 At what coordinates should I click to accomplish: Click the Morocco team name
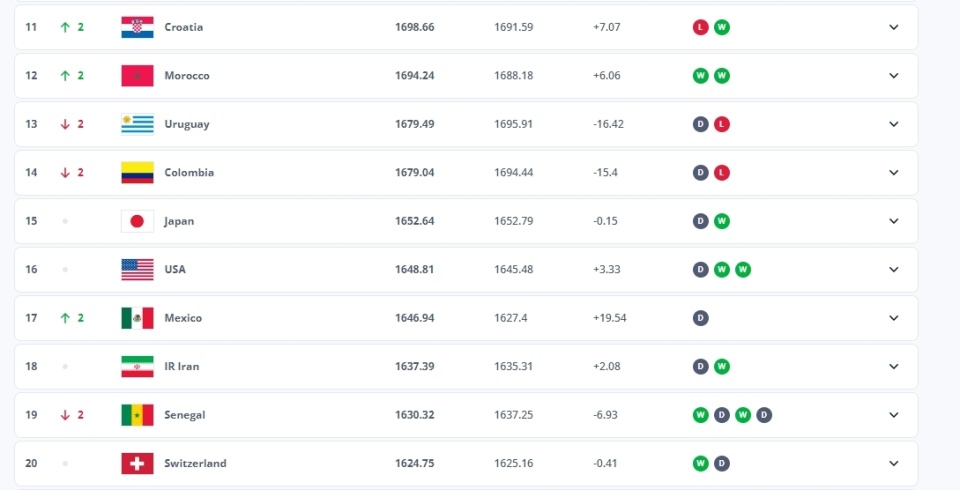(x=187, y=76)
